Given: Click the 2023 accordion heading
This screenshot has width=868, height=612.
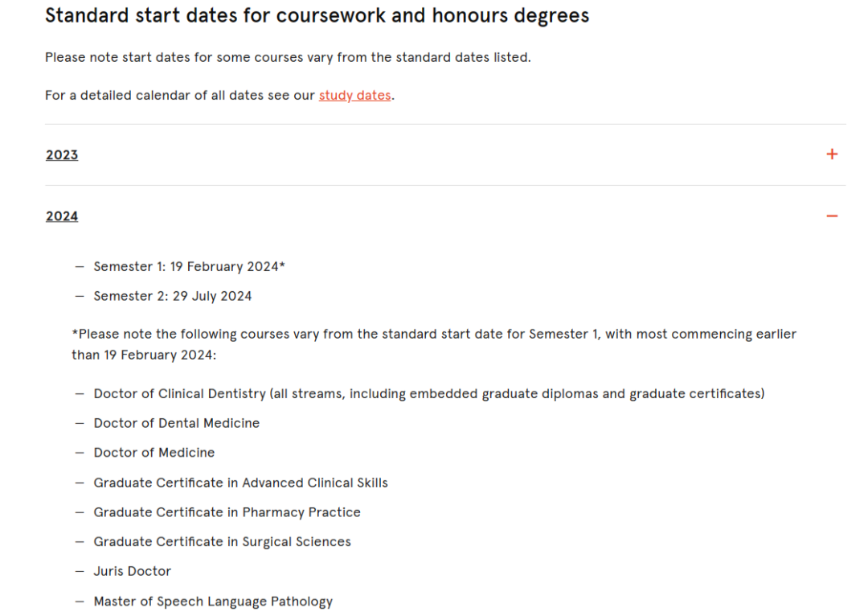Looking at the screenshot, I should [x=62, y=155].
